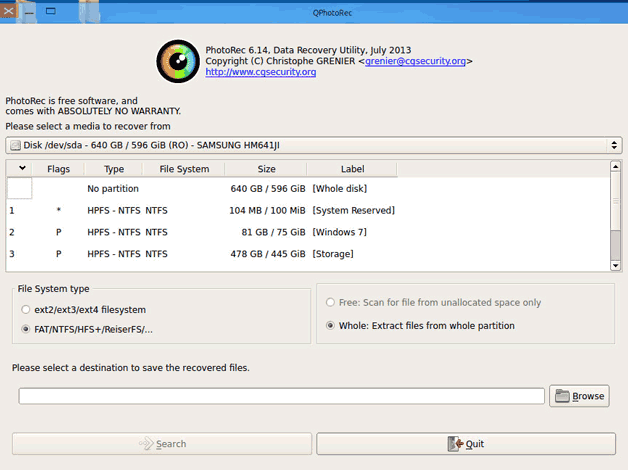Screen dimensions: 628x470
Task: Click the Search button arrow icon
Action: [x=145, y=444]
